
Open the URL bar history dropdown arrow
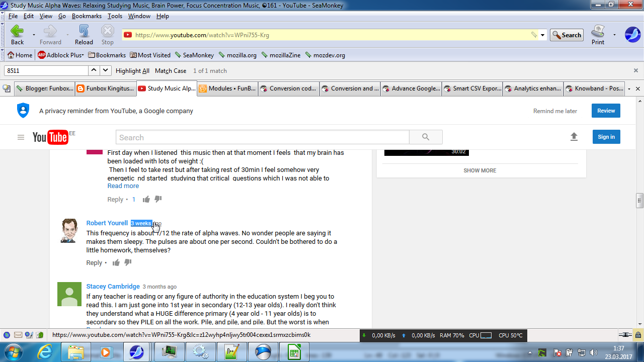point(542,35)
